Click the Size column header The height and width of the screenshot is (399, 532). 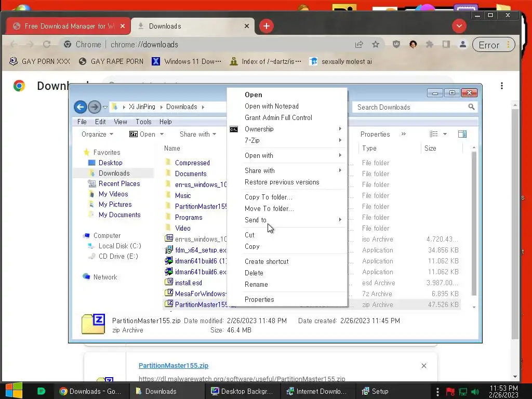pos(430,148)
